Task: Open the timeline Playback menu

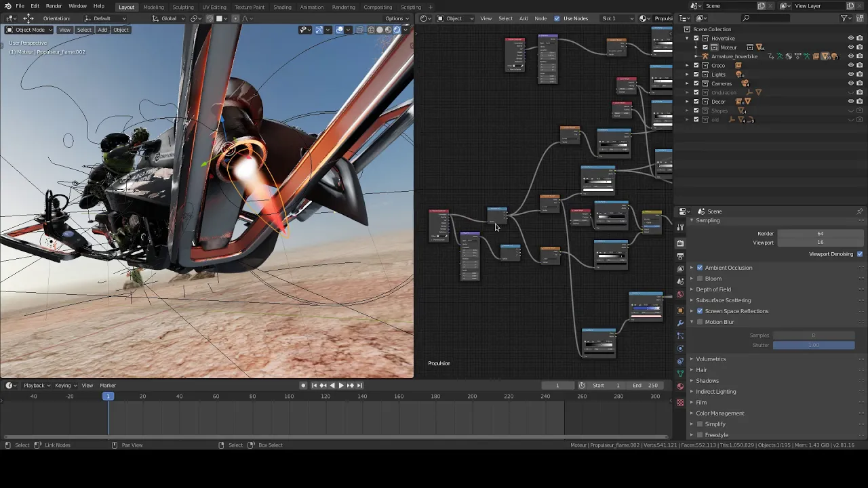Action: pos(37,386)
